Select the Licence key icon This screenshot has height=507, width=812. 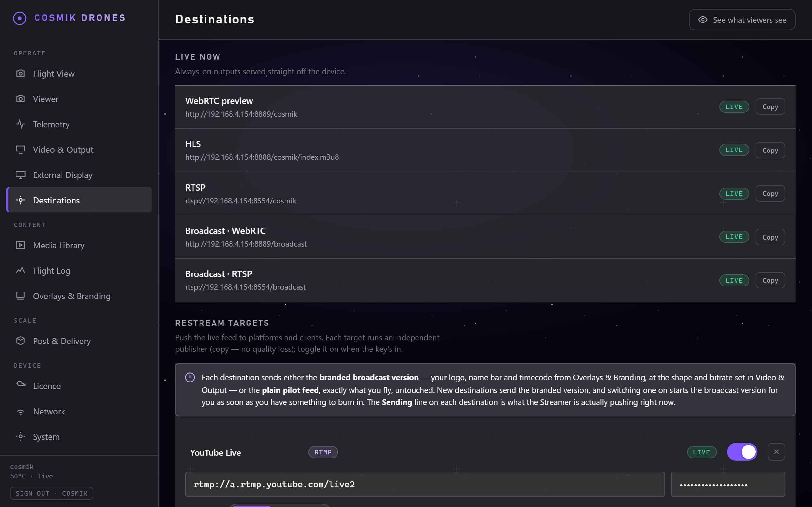click(21, 384)
